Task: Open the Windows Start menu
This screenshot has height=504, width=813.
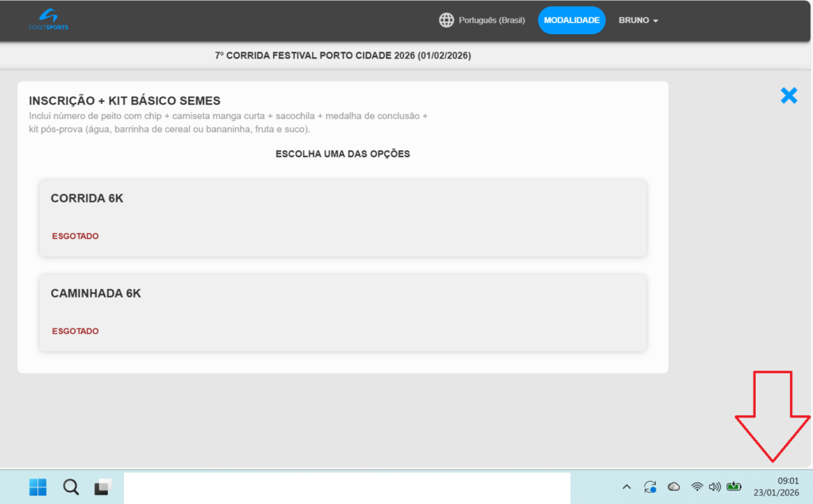Action: pos(37,487)
